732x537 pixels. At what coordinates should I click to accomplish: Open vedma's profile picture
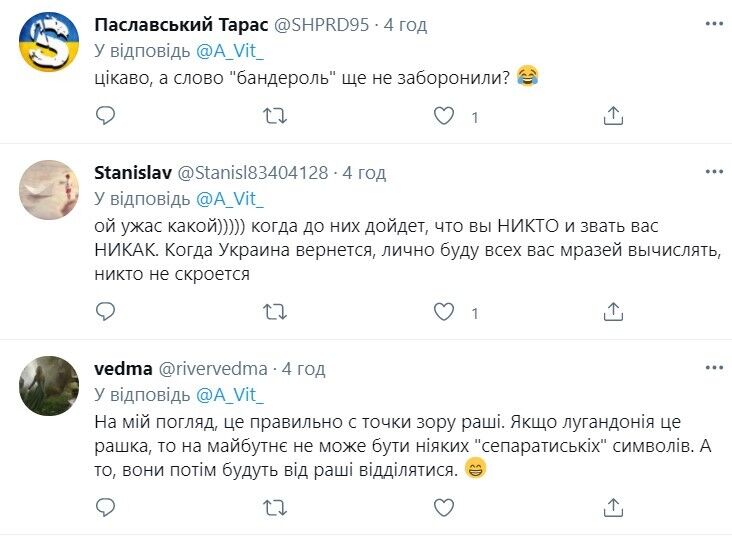point(49,385)
